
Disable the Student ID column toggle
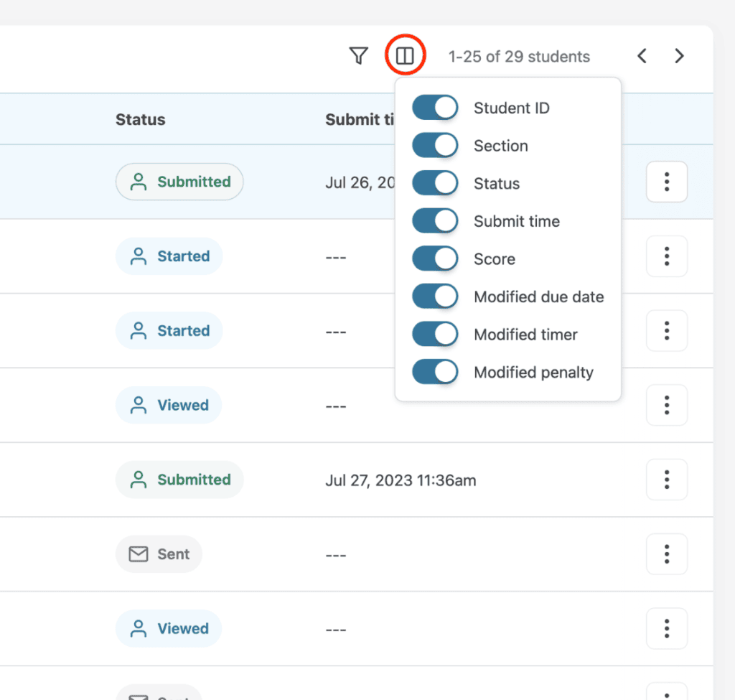coord(435,107)
